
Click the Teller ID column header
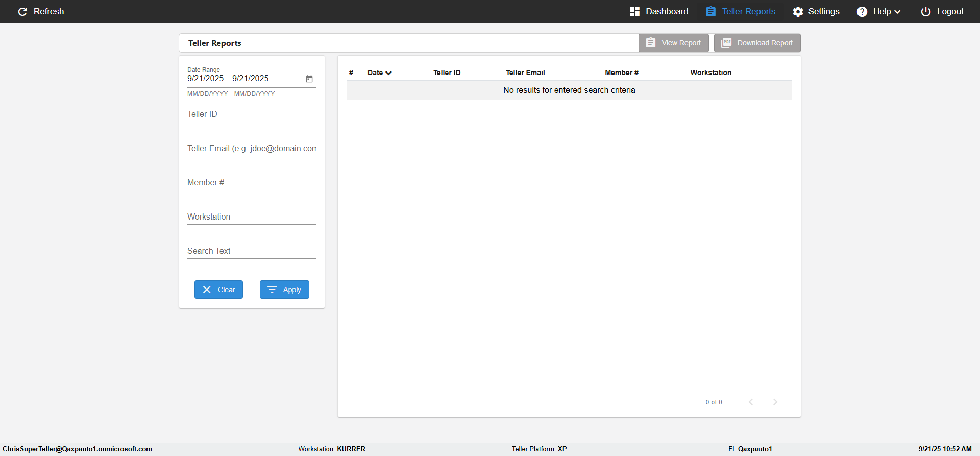pyautogui.click(x=447, y=73)
